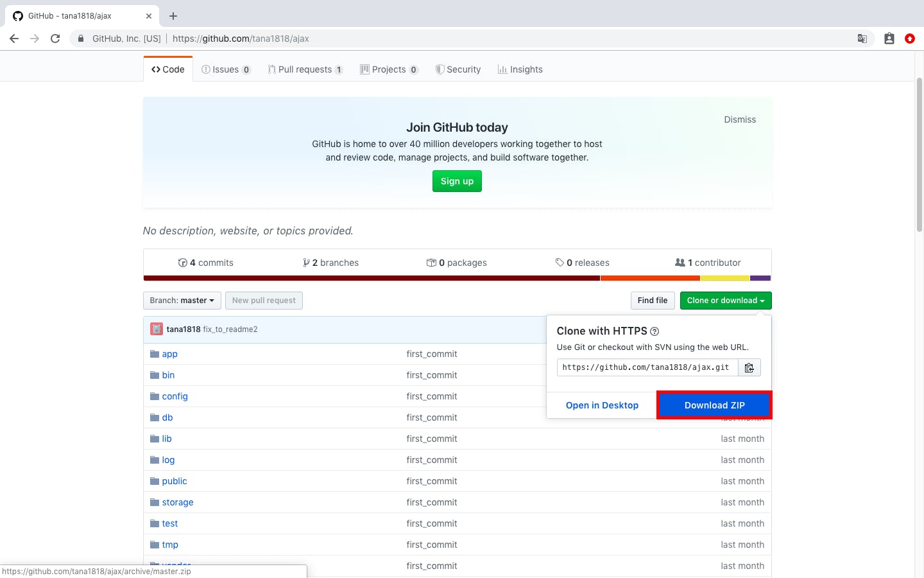The height and width of the screenshot is (578, 924).
Task: Open the config folder link
Action: pos(175,396)
